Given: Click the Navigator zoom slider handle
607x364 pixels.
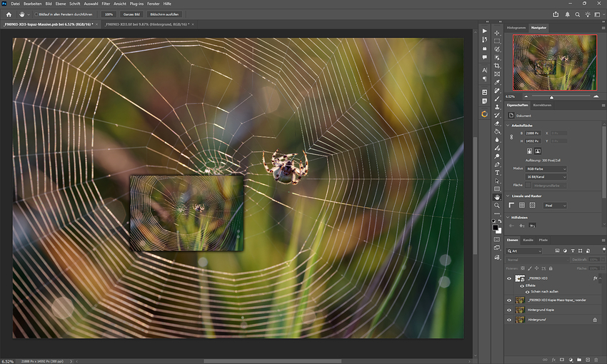Looking at the screenshot, I should pyautogui.click(x=551, y=96).
